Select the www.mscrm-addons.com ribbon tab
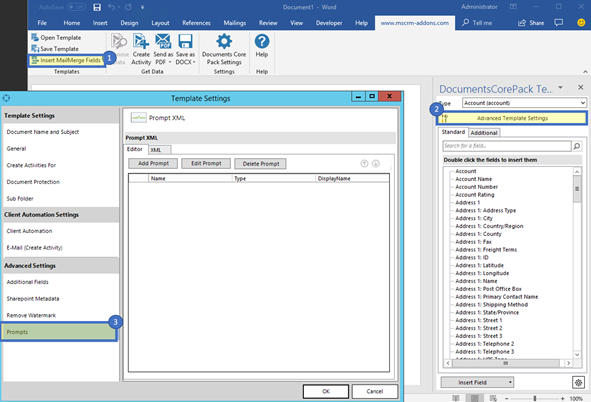This screenshot has height=402, width=591. click(x=415, y=23)
